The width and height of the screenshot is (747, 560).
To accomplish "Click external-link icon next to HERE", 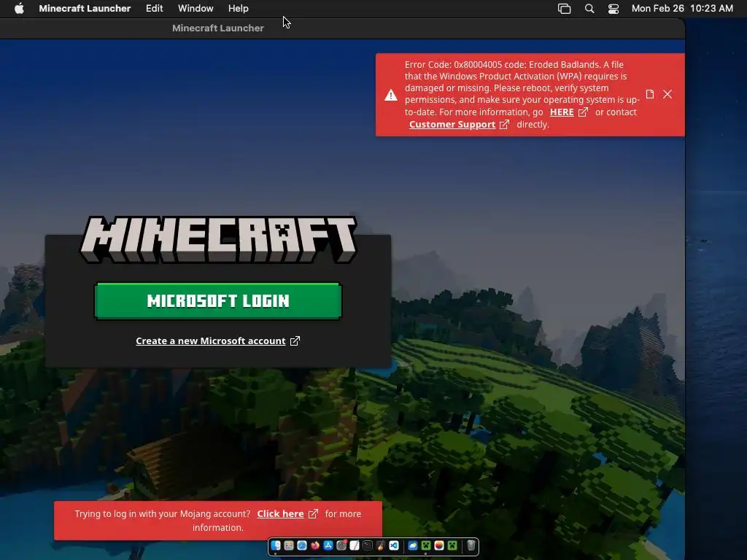I will tap(583, 112).
